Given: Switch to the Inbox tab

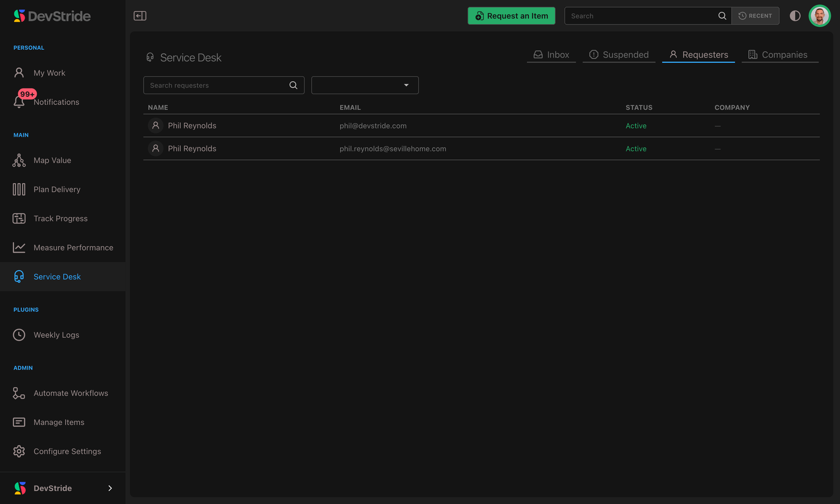Looking at the screenshot, I should coord(551,55).
